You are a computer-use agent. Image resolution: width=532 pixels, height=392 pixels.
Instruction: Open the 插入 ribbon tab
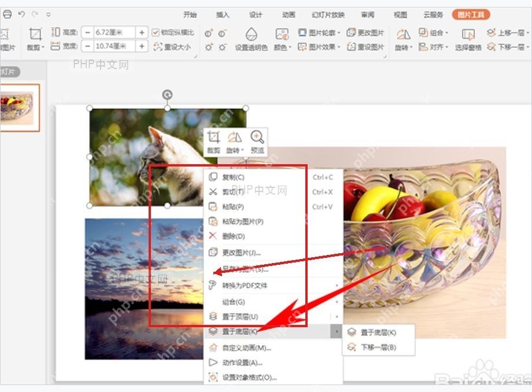(223, 14)
